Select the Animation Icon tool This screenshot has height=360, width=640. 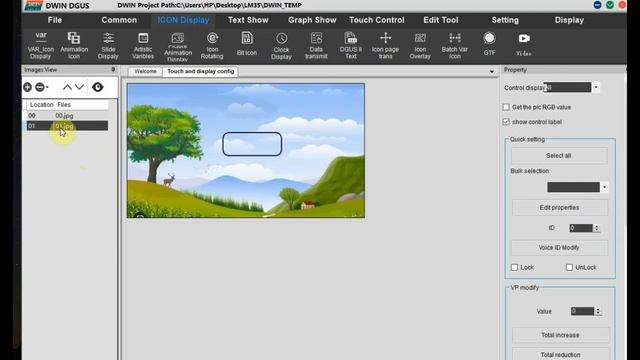pos(74,45)
